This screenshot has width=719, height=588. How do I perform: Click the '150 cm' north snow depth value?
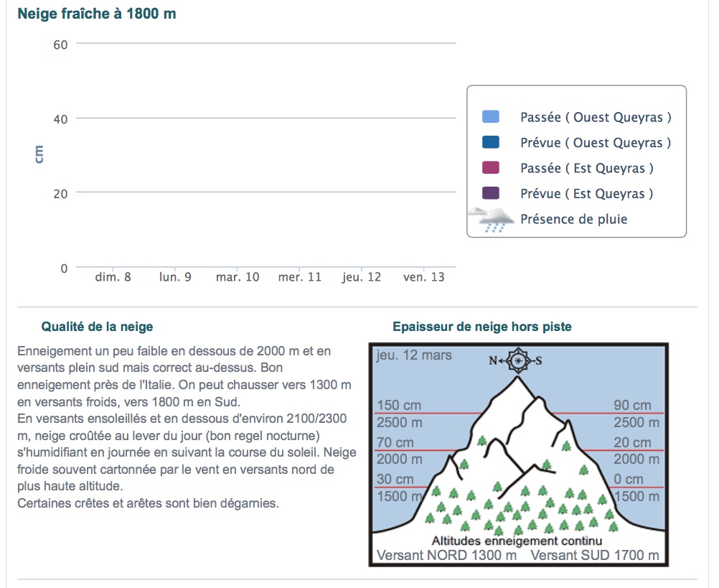[x=399, y=406]
